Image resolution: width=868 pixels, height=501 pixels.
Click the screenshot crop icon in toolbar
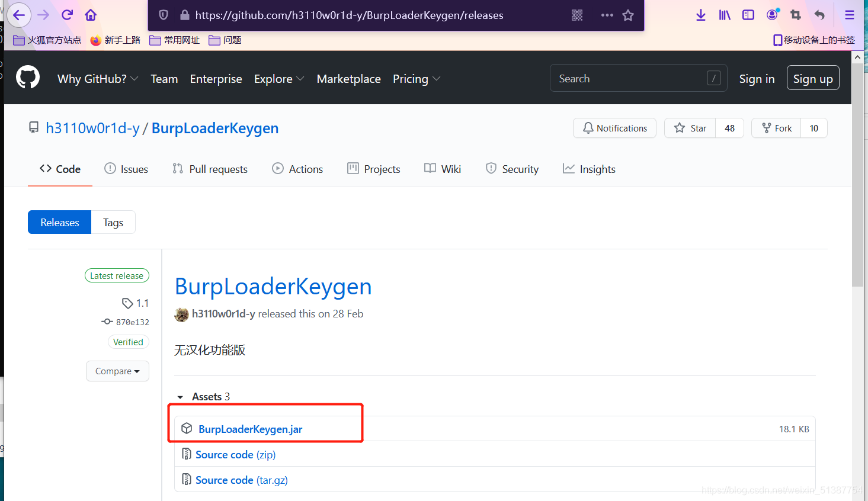796,15
